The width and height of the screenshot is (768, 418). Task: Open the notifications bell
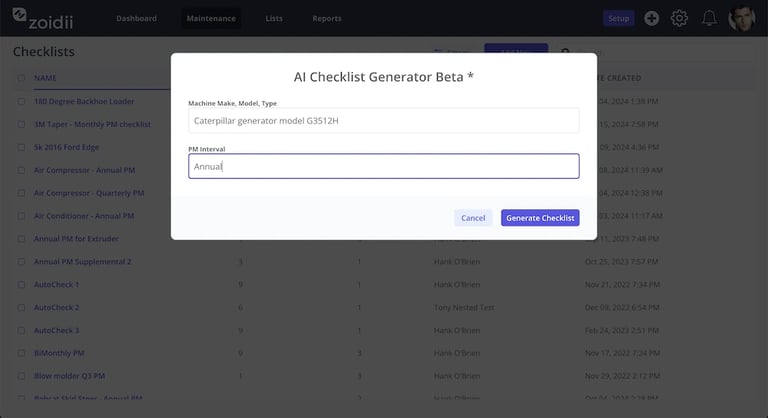[709, 19]
